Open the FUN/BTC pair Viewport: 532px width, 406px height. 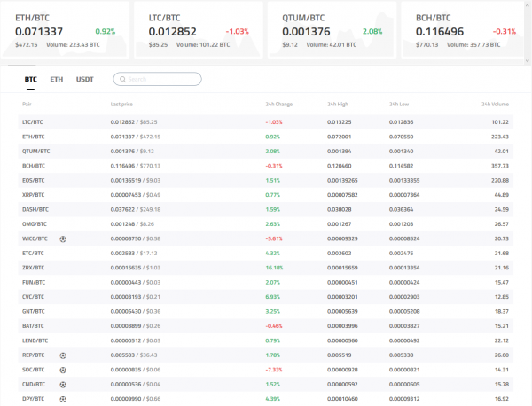coord(34,283)
